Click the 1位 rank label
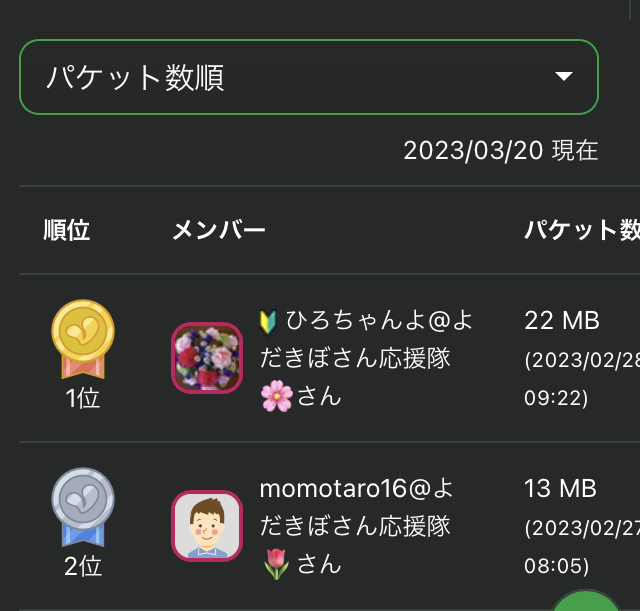640x611 pixels. (83, 398)
